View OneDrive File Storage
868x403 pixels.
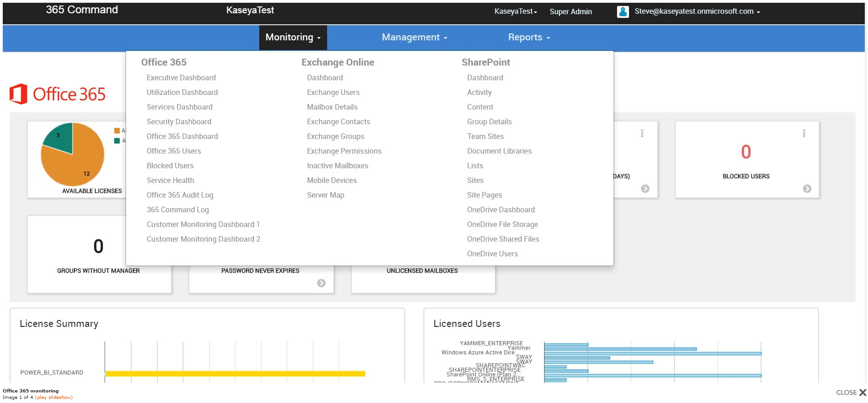coord(502,225)
